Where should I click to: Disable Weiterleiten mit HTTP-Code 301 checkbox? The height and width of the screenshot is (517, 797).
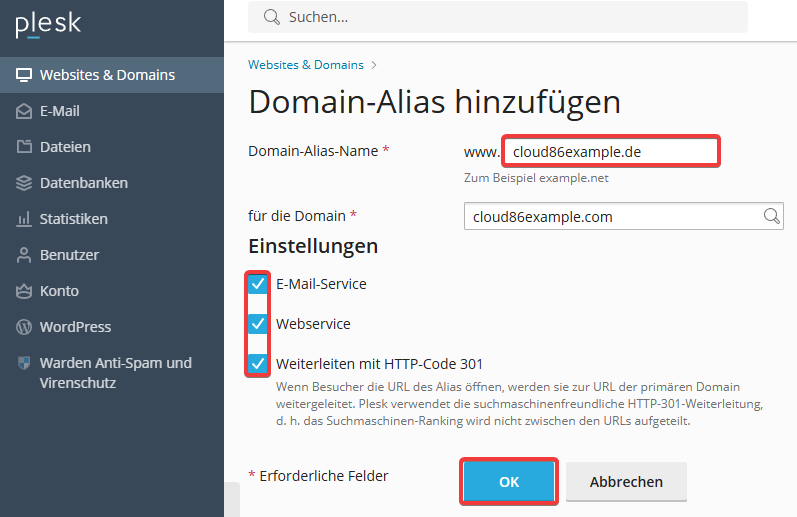pos(258,363)
